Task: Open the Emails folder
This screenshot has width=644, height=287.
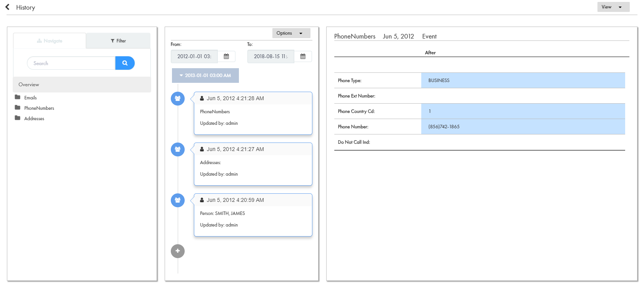Action: click(x=30, y=98)
